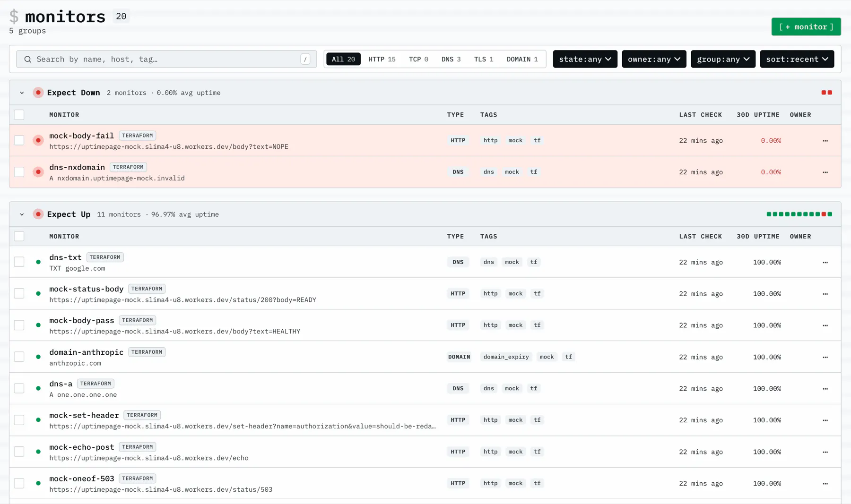851x504 pixels.
Task: Check the domain-anthropic row checkbox
Action: pos(19,357)
